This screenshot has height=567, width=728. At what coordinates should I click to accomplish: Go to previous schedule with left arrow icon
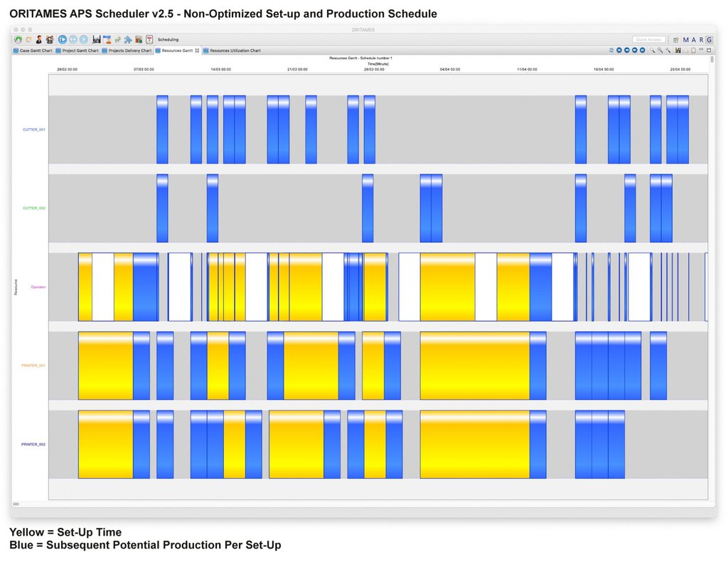(x=627, y=51)
